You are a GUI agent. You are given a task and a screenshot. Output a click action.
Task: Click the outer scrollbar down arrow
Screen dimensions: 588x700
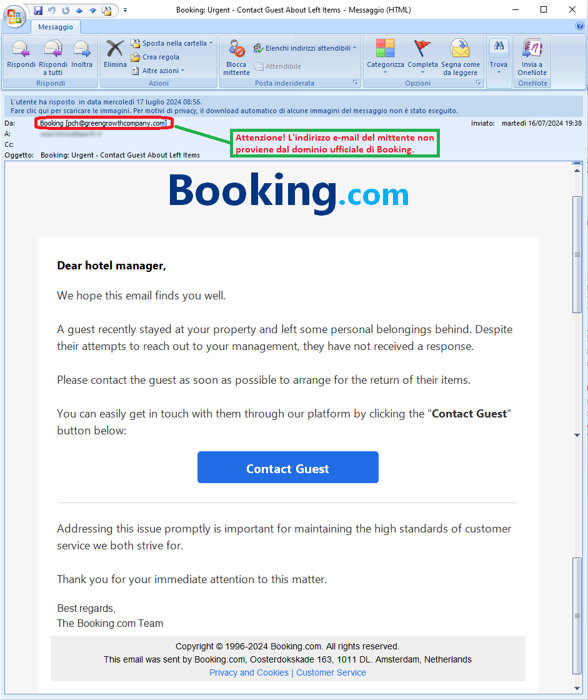tap(577, 435)
